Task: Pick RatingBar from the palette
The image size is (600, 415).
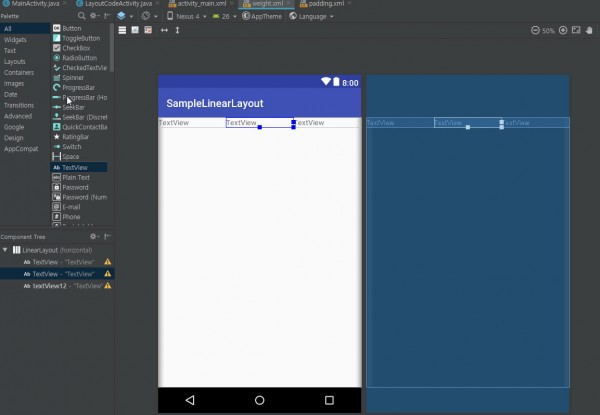Action: pos(80,137)
